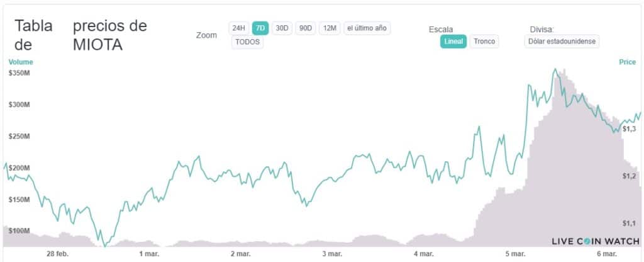
Task: Click the 6 mar. date marker
Action: [606, 254]
